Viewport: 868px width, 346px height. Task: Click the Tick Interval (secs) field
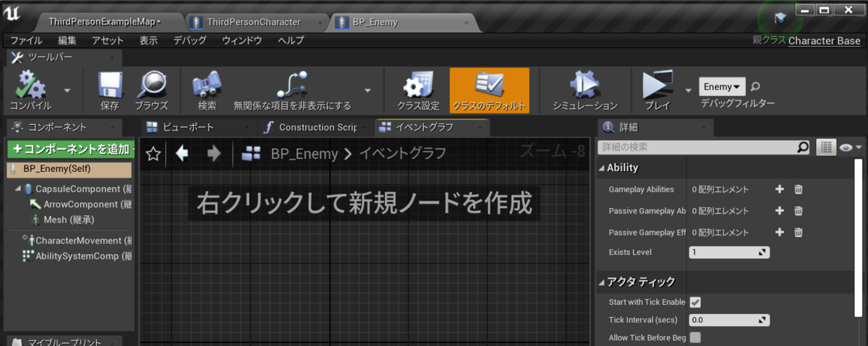(x=729, y=320)
